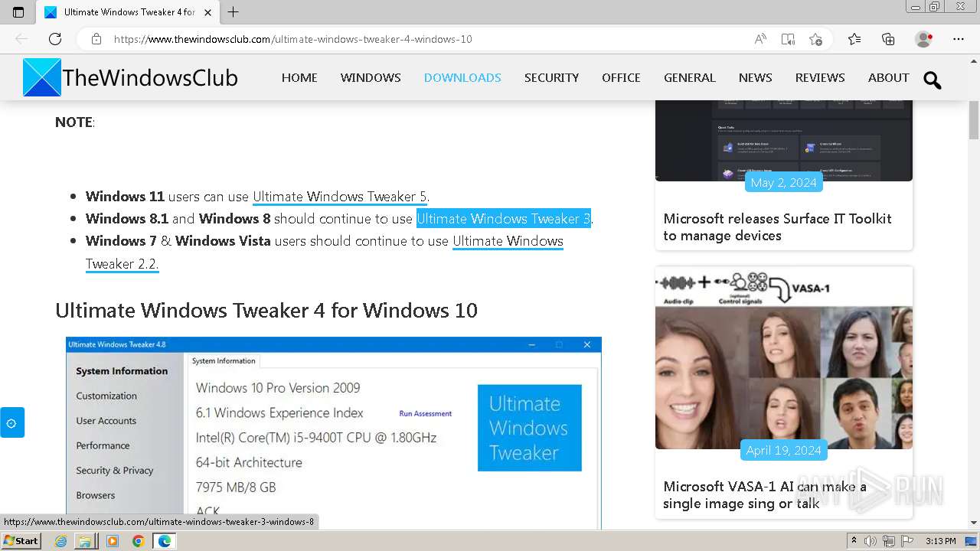Follow the Ultimate Windows Tweaker 5 link

tap(340, 197)
